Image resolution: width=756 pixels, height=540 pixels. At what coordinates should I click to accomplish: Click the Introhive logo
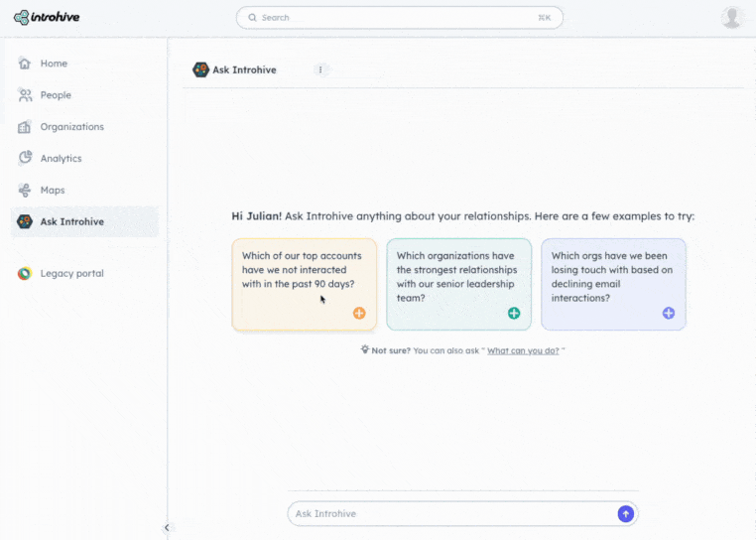tap(47, 18)
